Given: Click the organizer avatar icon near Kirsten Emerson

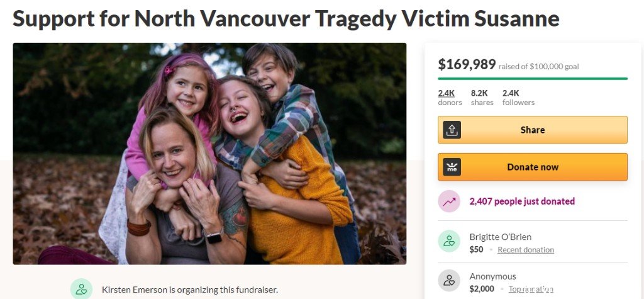Looking at the screenshot, I should [81, 289].
